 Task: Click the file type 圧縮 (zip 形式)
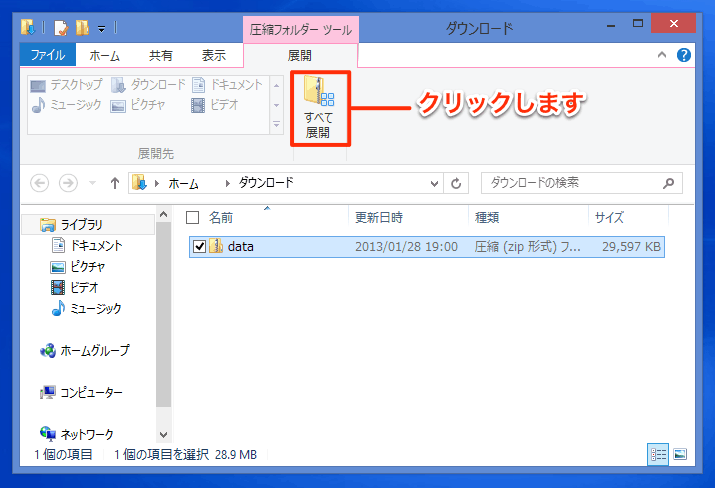528,247
